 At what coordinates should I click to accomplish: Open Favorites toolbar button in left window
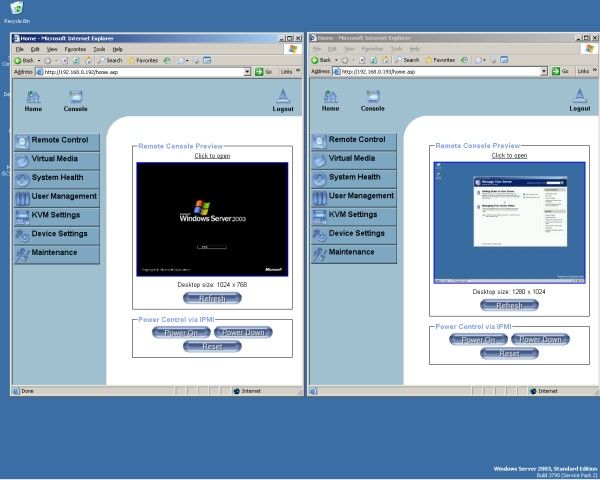143,60
